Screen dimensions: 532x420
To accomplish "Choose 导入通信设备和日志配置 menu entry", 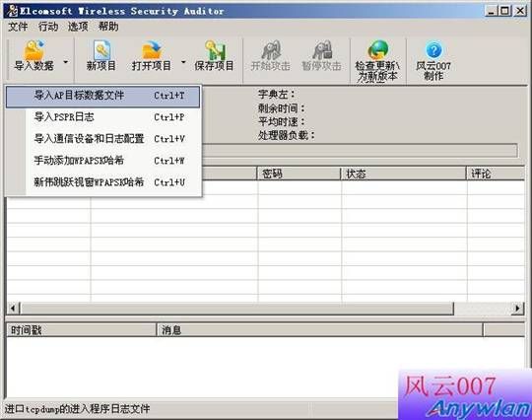I will click(x=102, y=139).
